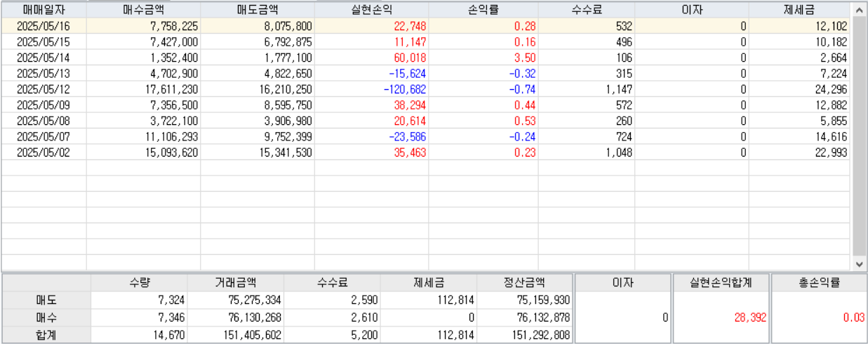Click 총손익률 value 0.03
The width and height of the screenshot is (868, 344).
click(853, 317)
